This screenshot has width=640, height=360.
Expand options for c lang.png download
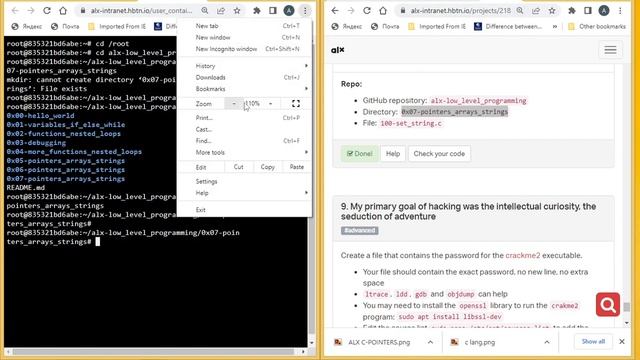click(547, 342)
